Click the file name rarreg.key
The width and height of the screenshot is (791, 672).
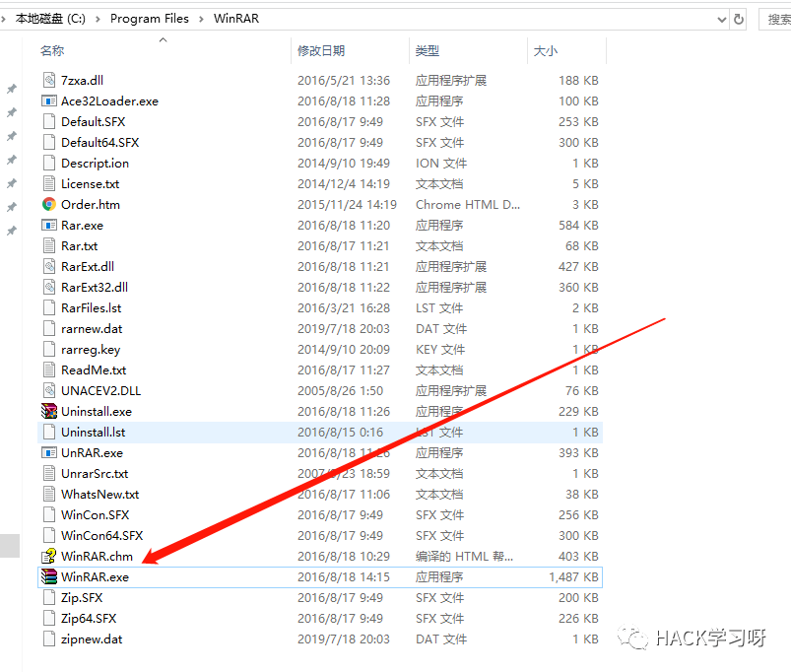click(91, 349)
